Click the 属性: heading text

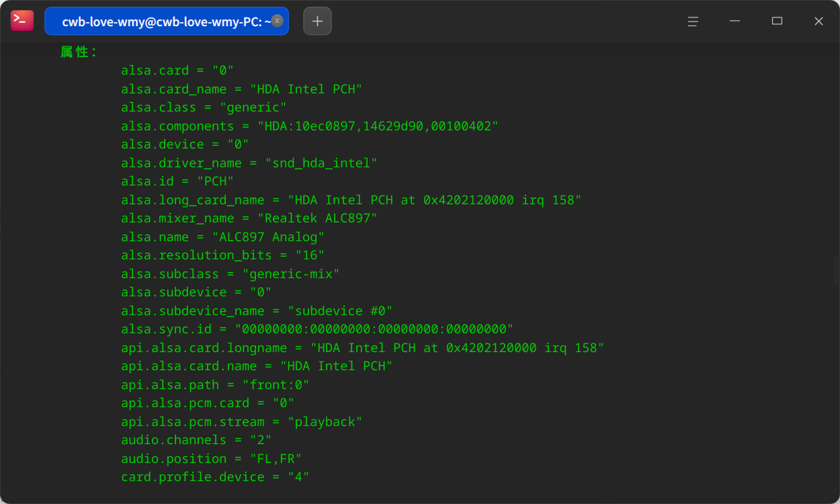tap(79, 52)
